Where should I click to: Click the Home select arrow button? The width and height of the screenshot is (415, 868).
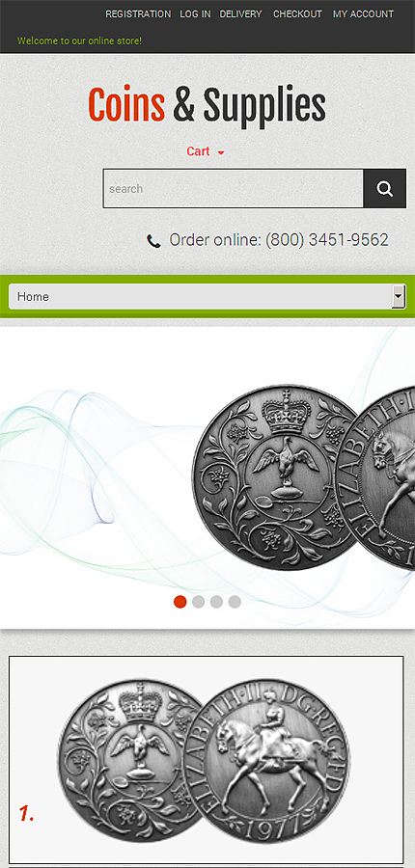[399, 297]
